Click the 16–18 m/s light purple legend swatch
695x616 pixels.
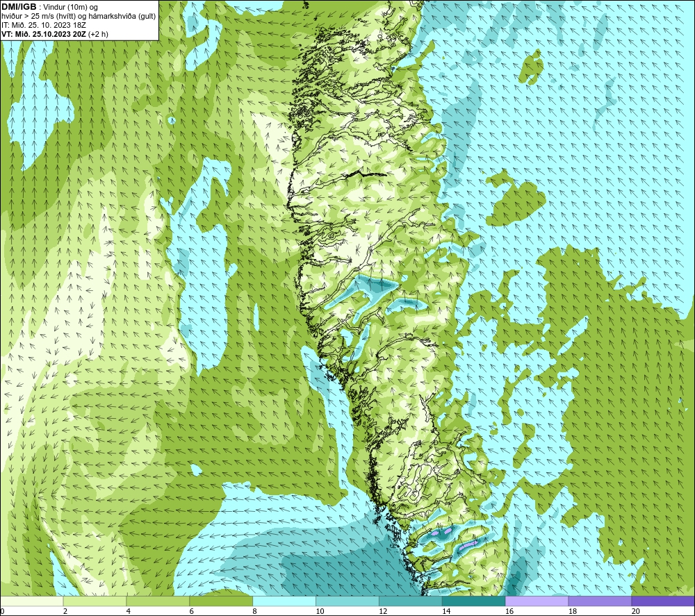[537, 601]
